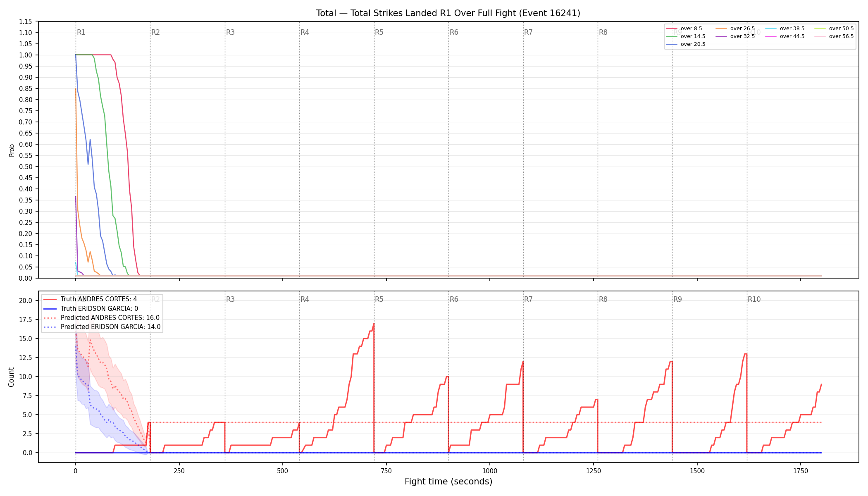
Task: Click the 0.50 tick on the Prob axis
Action: coord(26,167)
